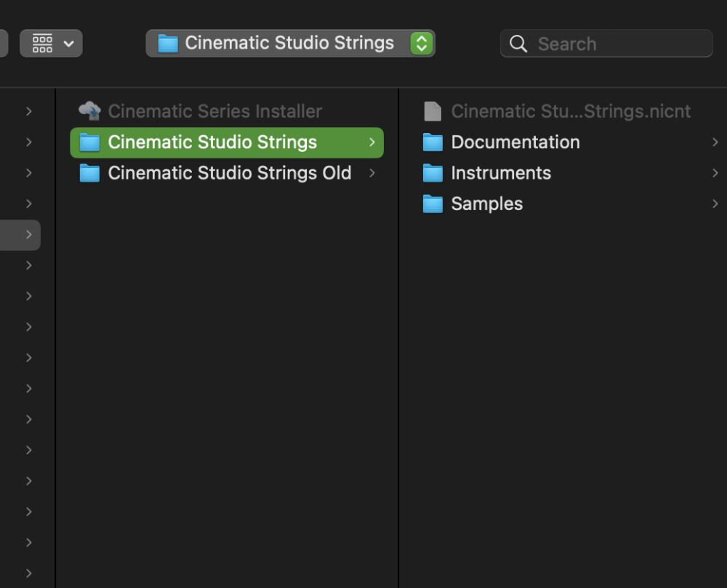Image resolution: width=727 pixels, height=588 pixels.
Task: Open the Cinematic Studio Strings path popup
Action: click(290, 44)
